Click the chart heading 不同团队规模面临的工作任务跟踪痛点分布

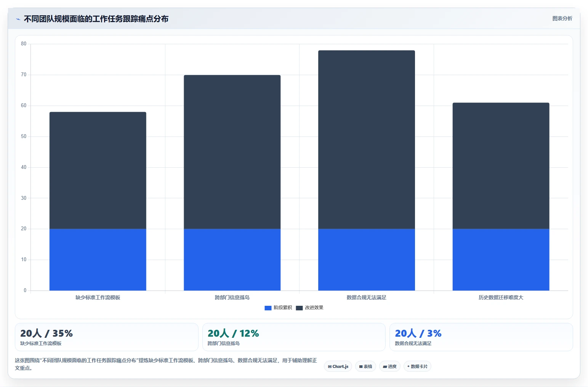tap(96, 19)
